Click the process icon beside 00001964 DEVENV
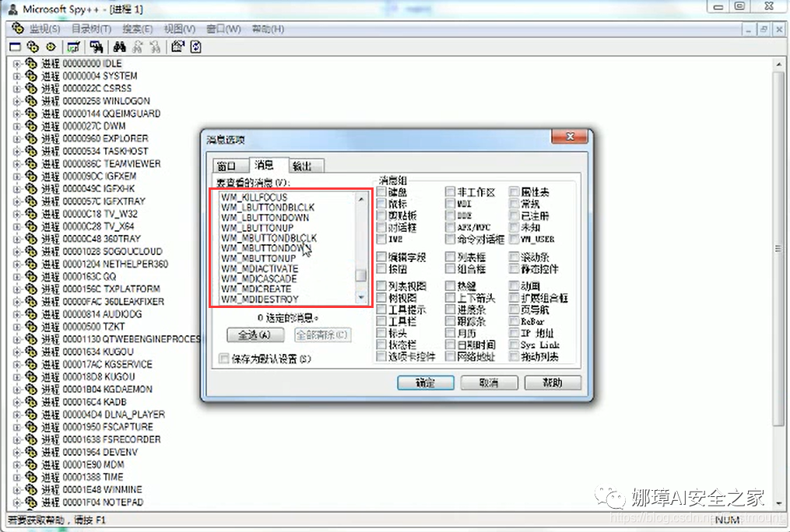This screenshot has height=532, width=790. pyautogui.click(x=31, y=452)
